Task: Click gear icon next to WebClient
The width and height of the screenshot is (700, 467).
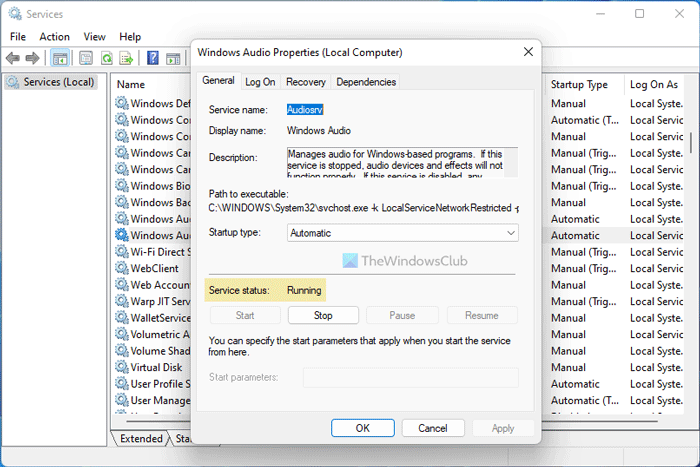Action: pyautogui.click(x=121, y=268)
